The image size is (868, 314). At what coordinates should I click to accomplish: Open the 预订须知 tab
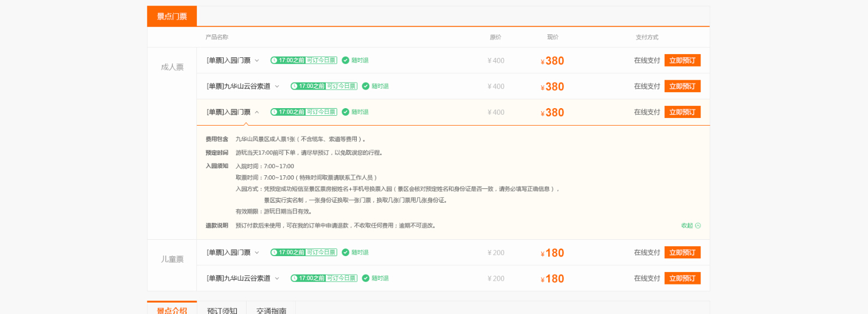tap(222, 310)
